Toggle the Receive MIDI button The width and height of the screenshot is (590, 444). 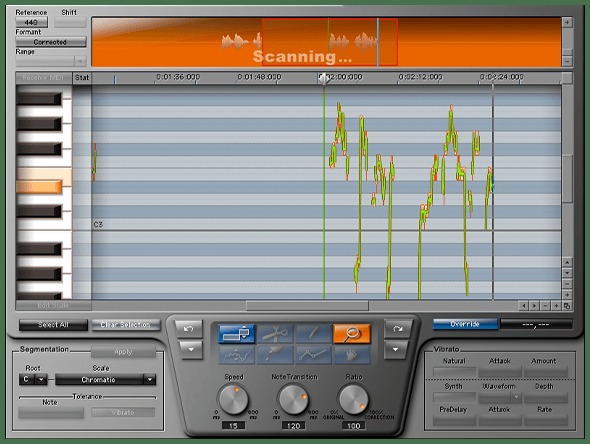tap(44, 78)
